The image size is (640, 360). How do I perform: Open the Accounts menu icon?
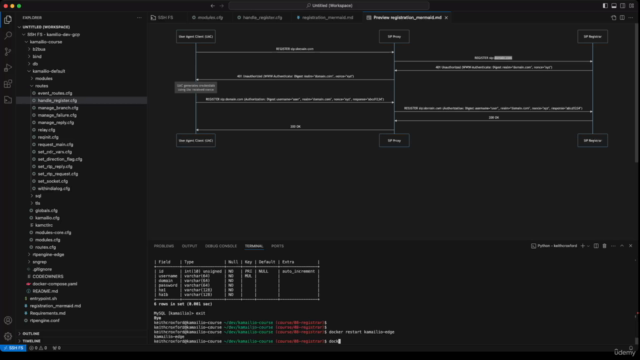click(x=8, y=320)
